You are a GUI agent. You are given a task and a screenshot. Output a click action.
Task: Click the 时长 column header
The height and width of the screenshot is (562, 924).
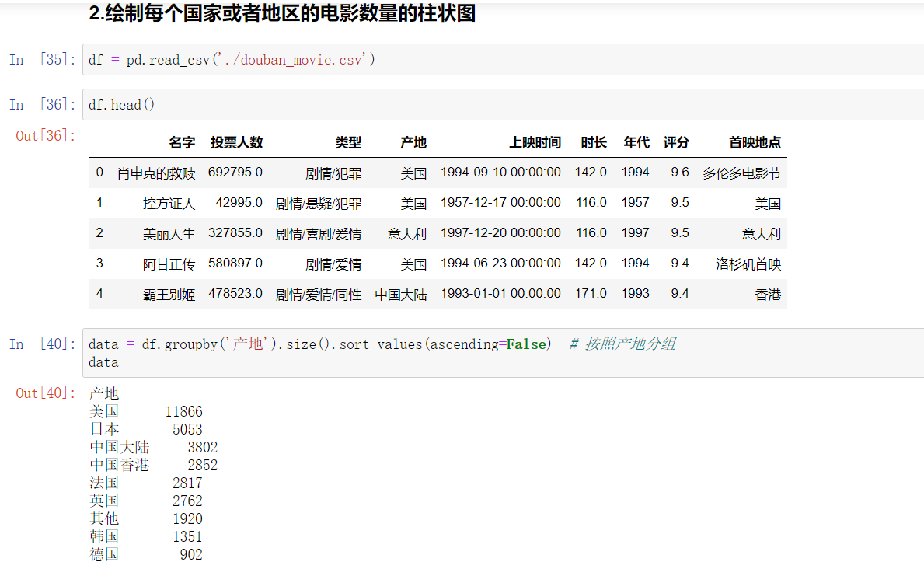pos(594,142)
